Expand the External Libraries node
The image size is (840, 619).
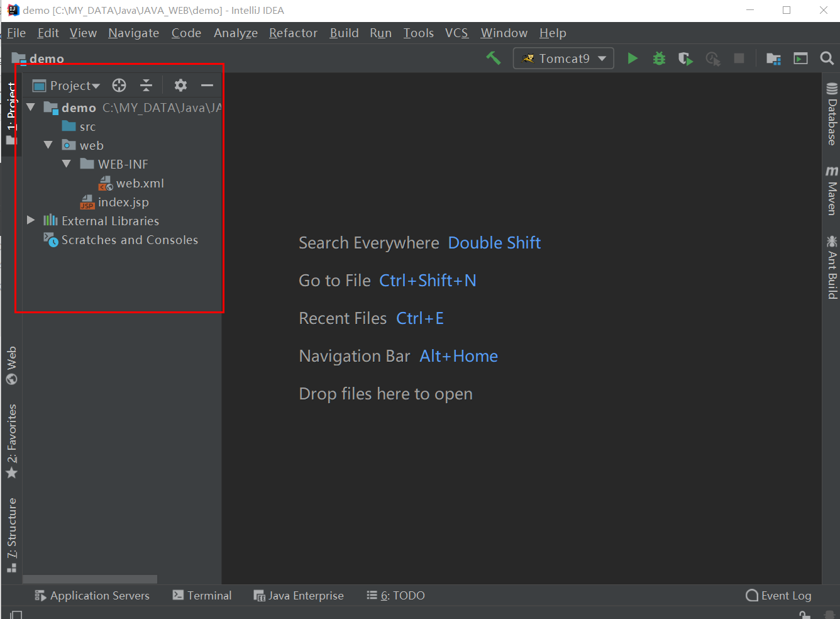pos(31,220)
